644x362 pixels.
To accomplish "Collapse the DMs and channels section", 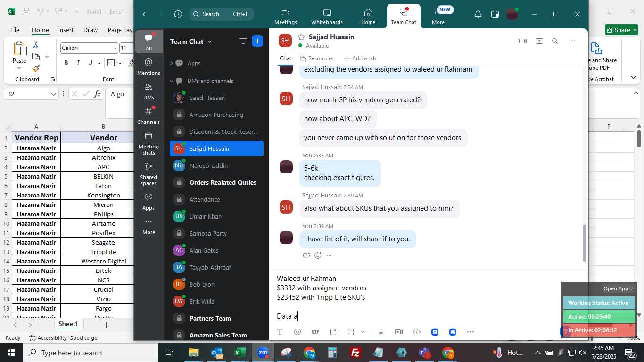I will (172, 81).
